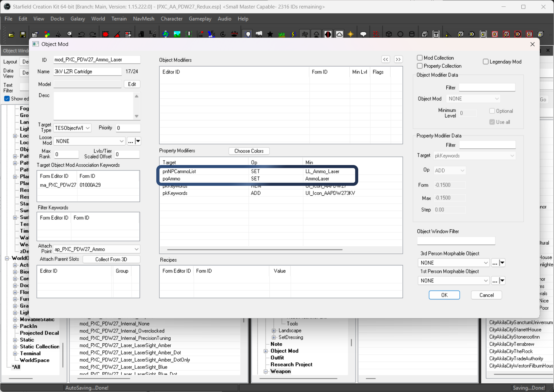
Task: Enable the Mod Collection checkbox
Action: [420, 58]
